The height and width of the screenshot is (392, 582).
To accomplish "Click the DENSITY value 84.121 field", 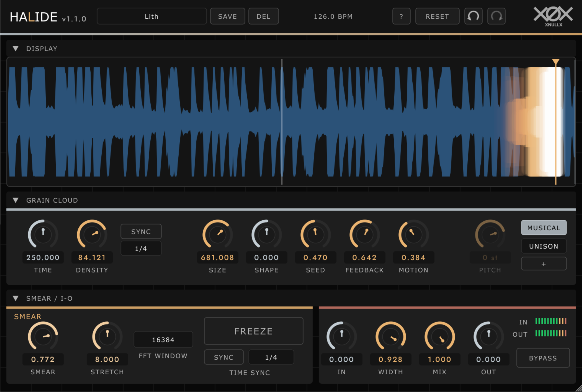I will tap(92, 257).
